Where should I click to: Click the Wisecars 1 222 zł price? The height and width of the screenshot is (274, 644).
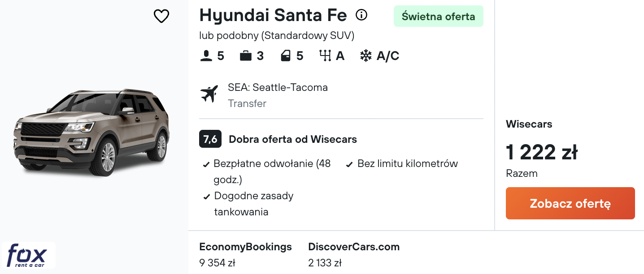tap(542, 152)
